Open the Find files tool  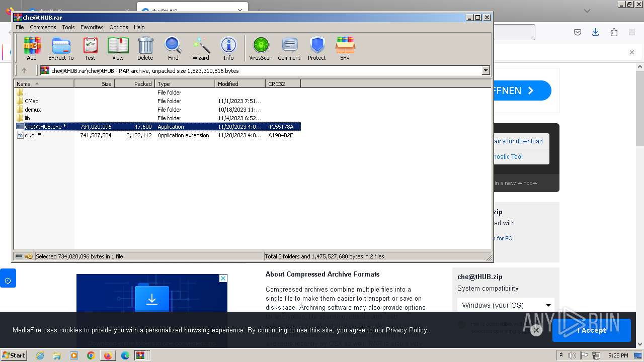173,49
